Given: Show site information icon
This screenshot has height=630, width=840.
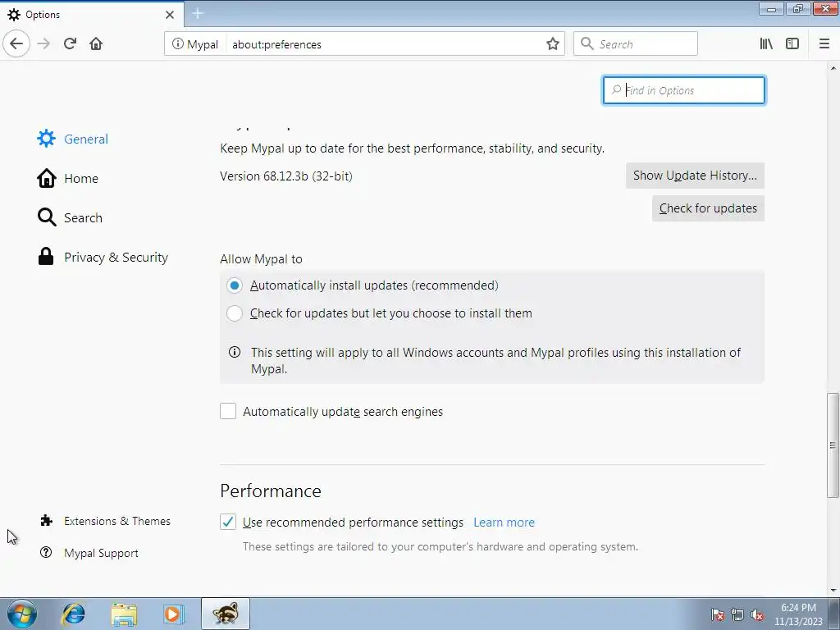Looking at the screenshot, I should point(177,44).
